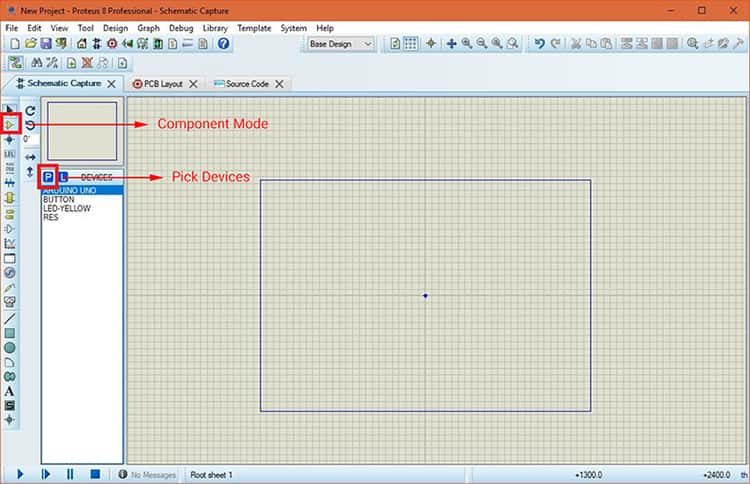Click the Undo arrow in the toolbar
Viewport: 750px width, 484px height.
tap(540, 44)
